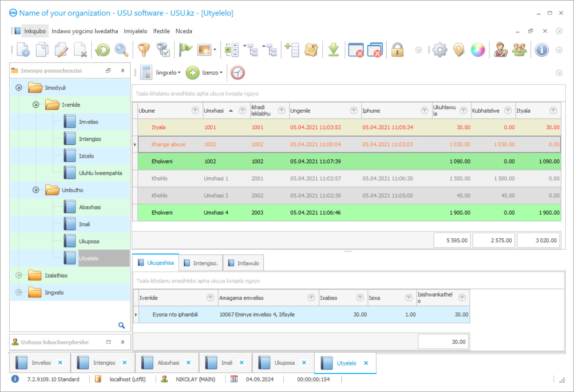This screenshot has height=392, width=574.
Task: Click the blue info icon in toolbar
Action: point(542,50)
